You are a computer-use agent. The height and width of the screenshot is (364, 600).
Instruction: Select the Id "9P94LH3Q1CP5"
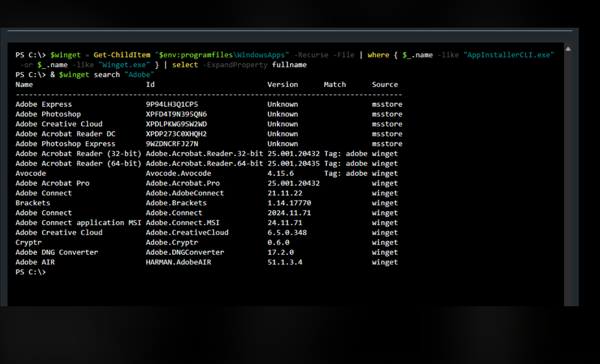pyautogui.click(x=172, y=104)
